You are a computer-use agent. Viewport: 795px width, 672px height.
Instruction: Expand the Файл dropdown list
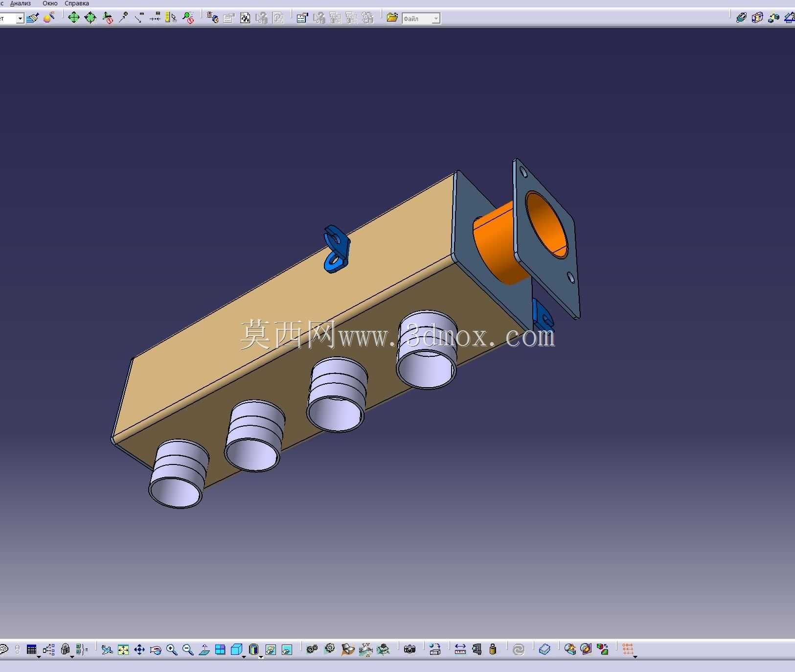[x=436, y=19]
